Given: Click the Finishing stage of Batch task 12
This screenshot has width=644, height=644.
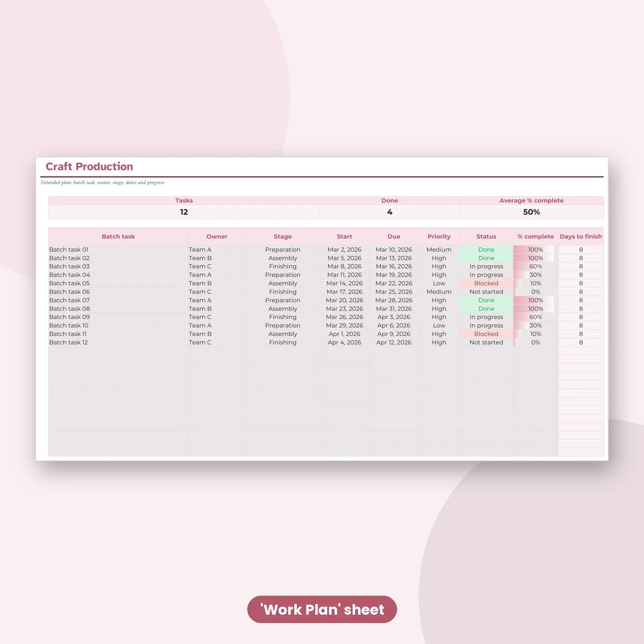Looking at the screenshot, I should 283,342.
